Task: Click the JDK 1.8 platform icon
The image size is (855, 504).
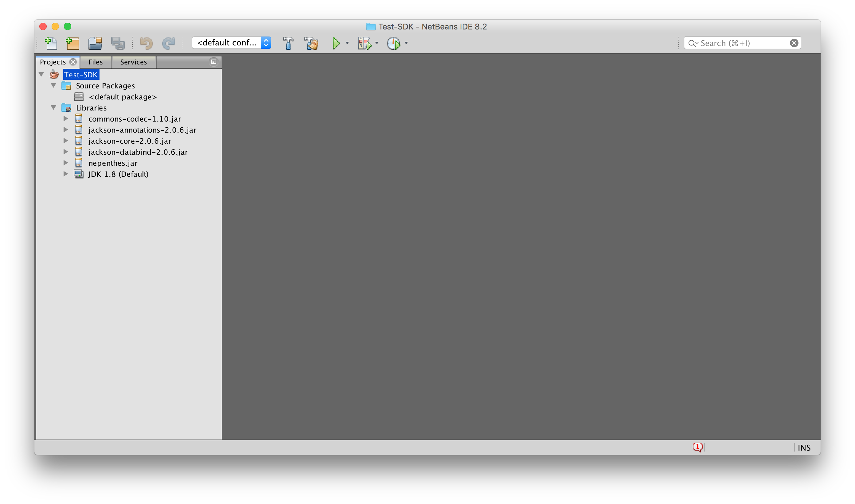Action: pyautogui.click(x=79, y=174)
